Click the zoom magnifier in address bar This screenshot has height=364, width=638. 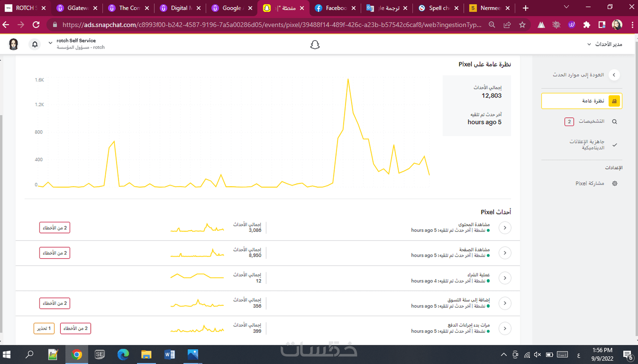point(492,25)
